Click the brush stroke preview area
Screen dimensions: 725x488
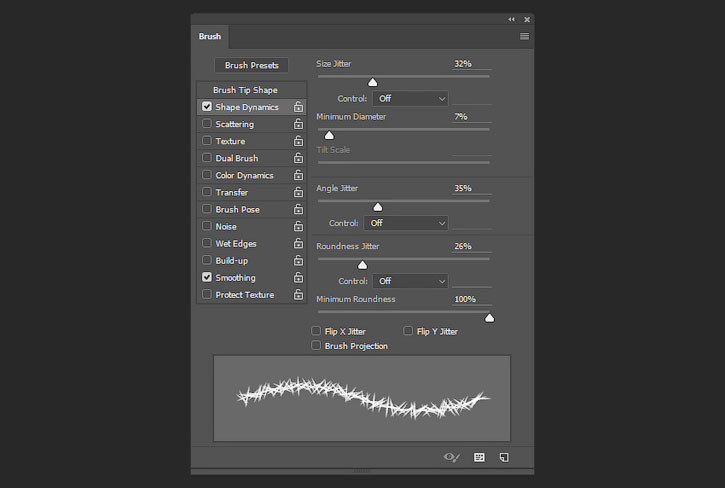click(x=362, y=398)
